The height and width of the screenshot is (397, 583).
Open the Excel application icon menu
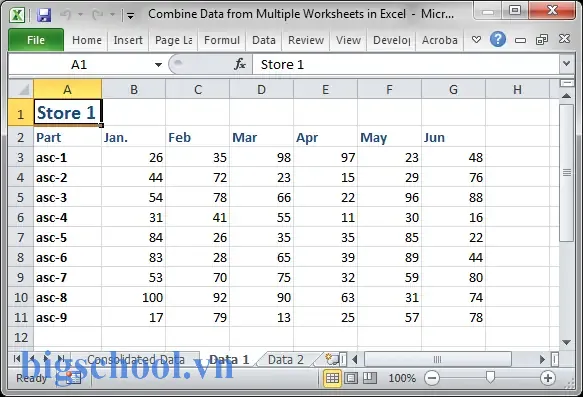[x=17, y=15]
